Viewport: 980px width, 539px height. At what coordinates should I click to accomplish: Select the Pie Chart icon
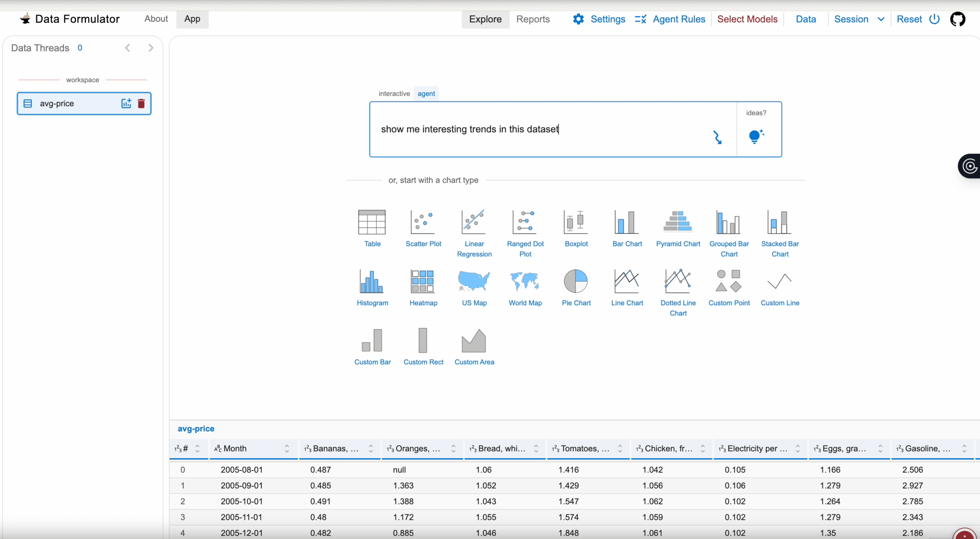(576, 282)
